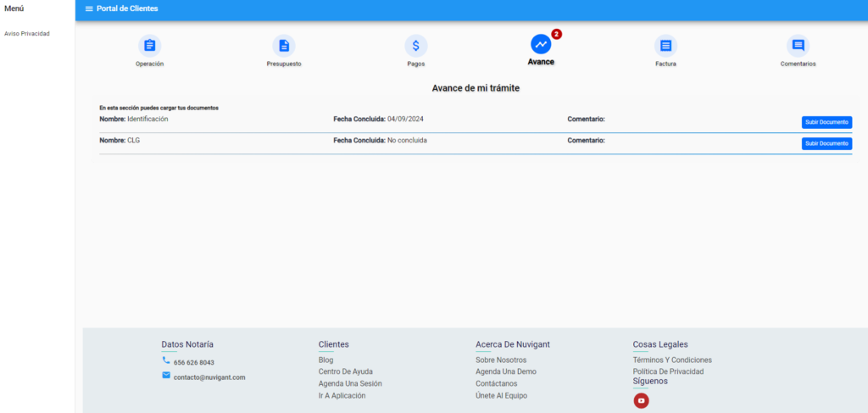The height and width of the screenshot is (413, 868).
Task: Click the Agenda Una Demo link
Action: (x=506, y=371)
